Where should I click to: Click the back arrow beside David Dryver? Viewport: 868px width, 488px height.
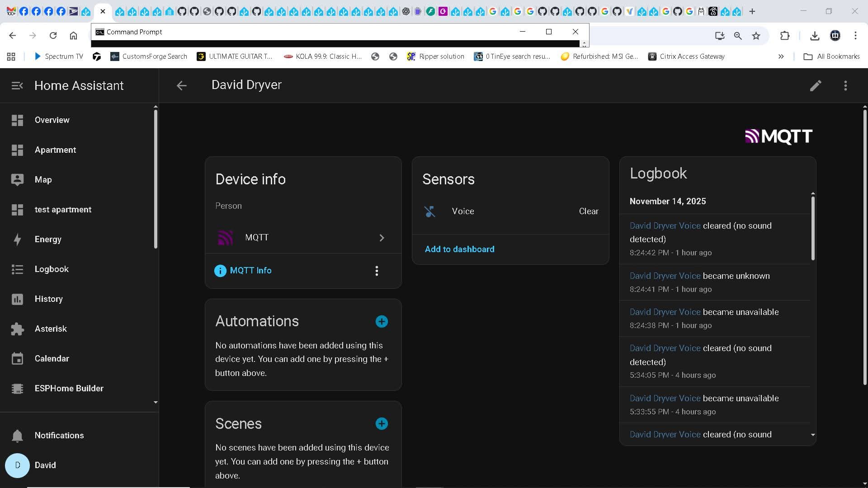(181, 86)
